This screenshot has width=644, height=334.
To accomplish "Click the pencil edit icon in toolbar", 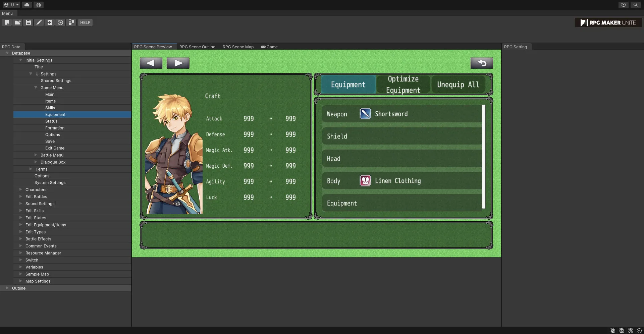I will (x=39, y=22).
